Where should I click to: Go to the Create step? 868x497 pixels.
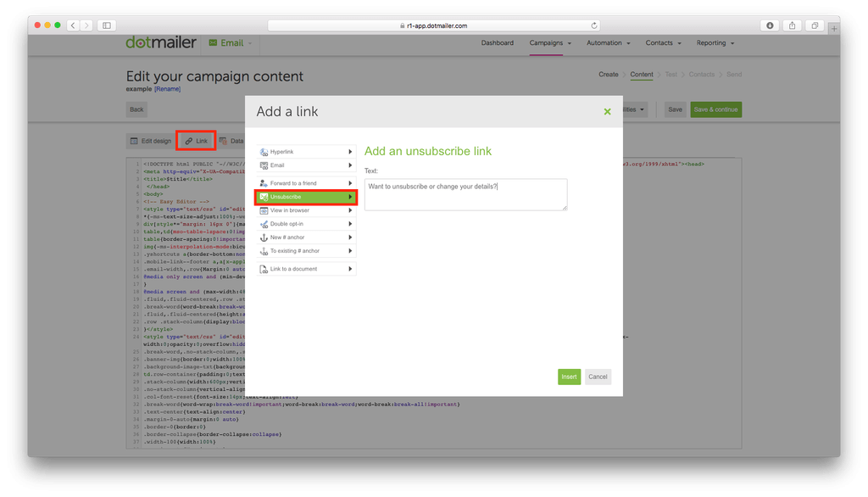(x=609, y=75)
